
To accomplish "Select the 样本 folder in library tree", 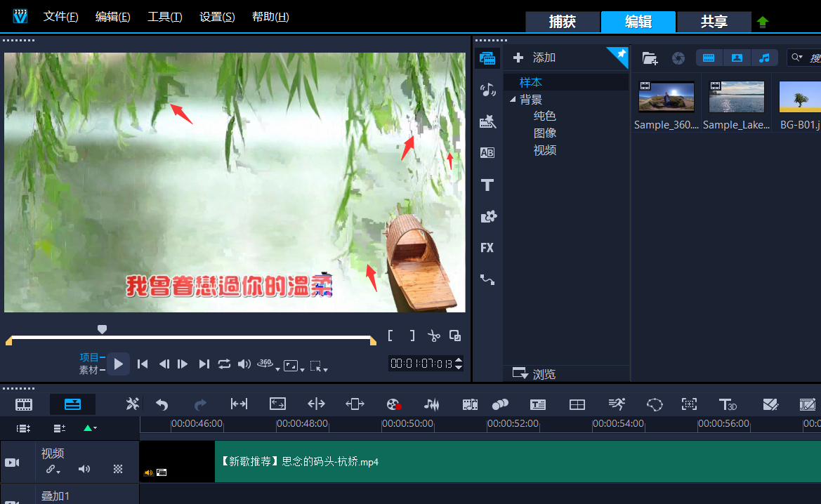I will [530, 82].
